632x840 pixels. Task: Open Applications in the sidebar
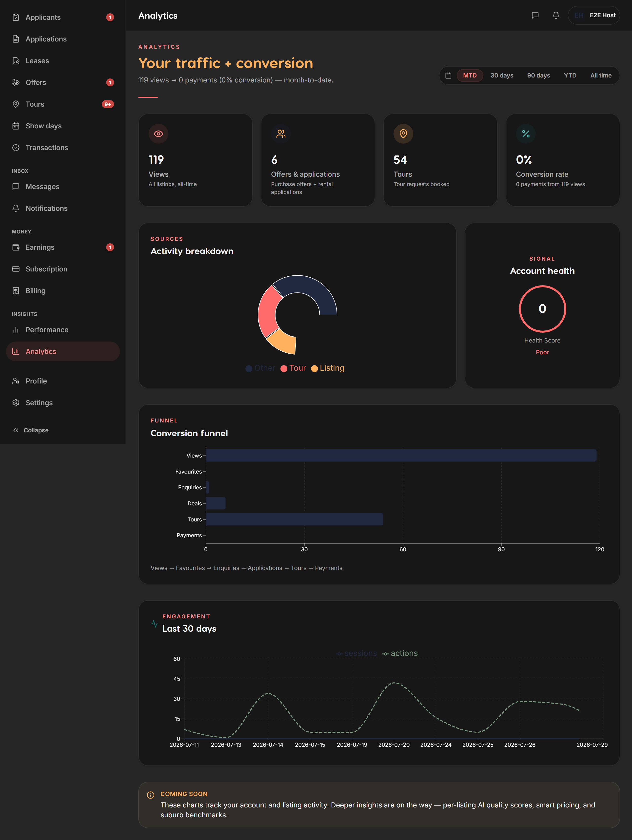point(63,39)
